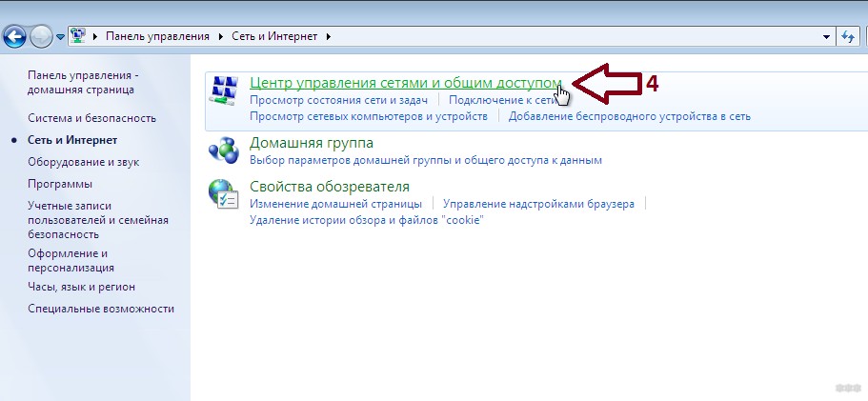Select Панель управления in the breadcrumb
The image size is (868, 401).
(157, 36)
